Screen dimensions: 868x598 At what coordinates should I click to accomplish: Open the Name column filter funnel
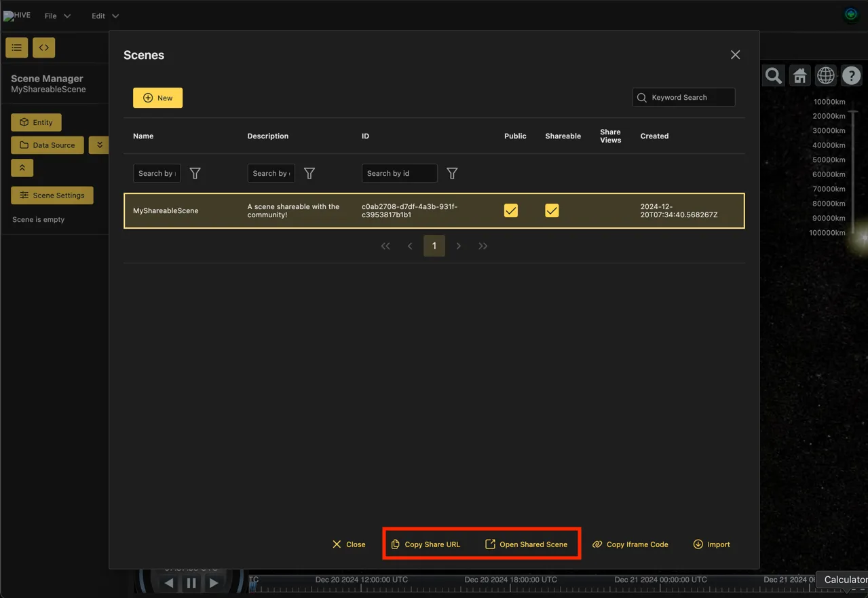click(195, 173)
